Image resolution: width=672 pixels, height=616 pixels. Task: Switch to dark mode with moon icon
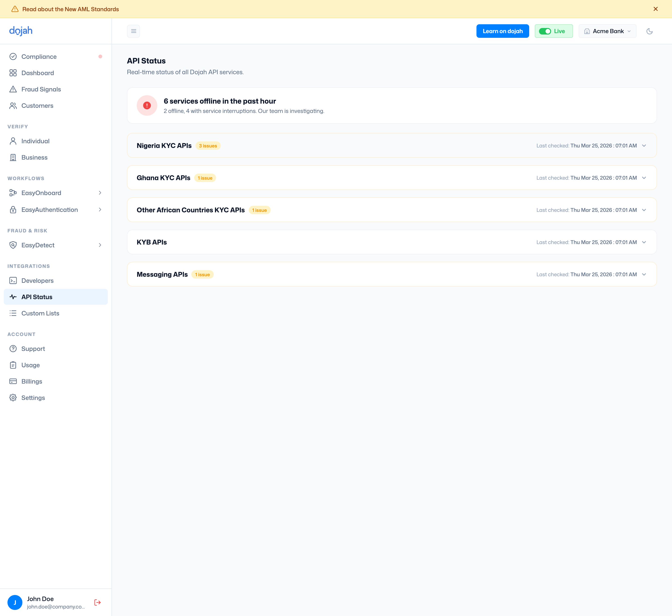pos(649,31)
